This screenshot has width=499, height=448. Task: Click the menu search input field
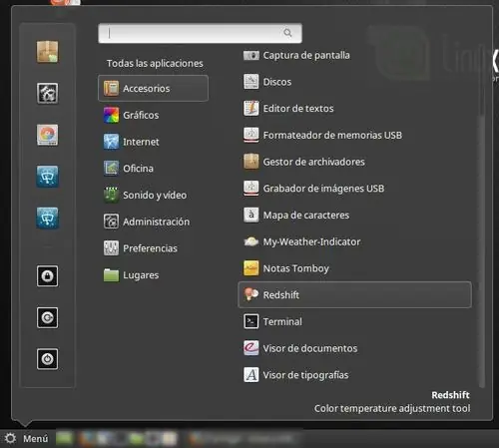(200, 33)
